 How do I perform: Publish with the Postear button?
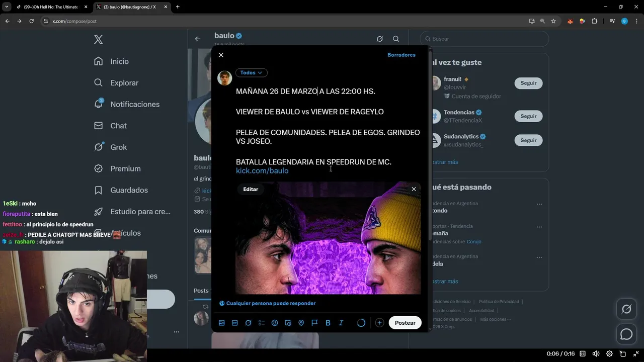[405, 323]
